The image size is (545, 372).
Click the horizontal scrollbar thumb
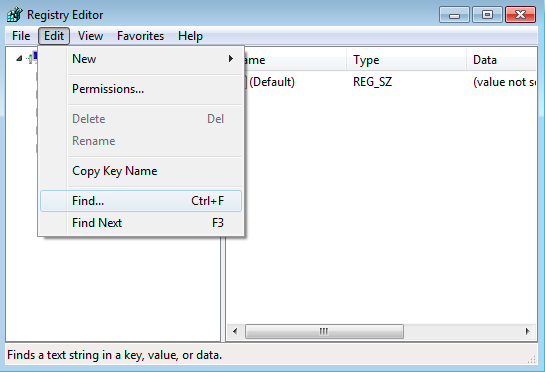[324, 331]
